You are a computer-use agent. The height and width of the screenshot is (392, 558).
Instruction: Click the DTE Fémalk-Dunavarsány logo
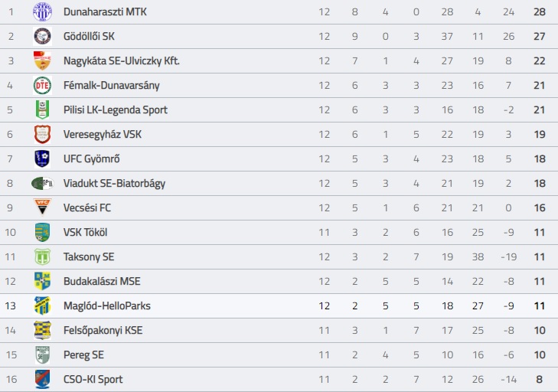click(42, 86)
